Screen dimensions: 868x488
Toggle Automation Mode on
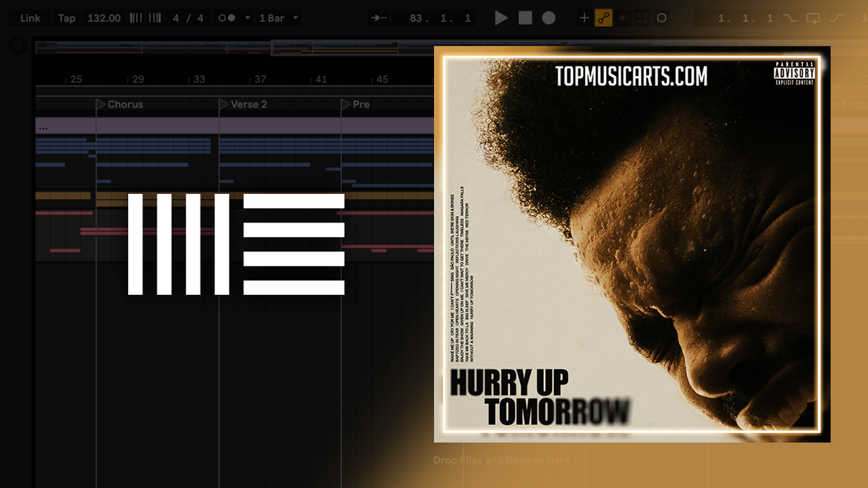pyautogui.click(x=603, y=17)
